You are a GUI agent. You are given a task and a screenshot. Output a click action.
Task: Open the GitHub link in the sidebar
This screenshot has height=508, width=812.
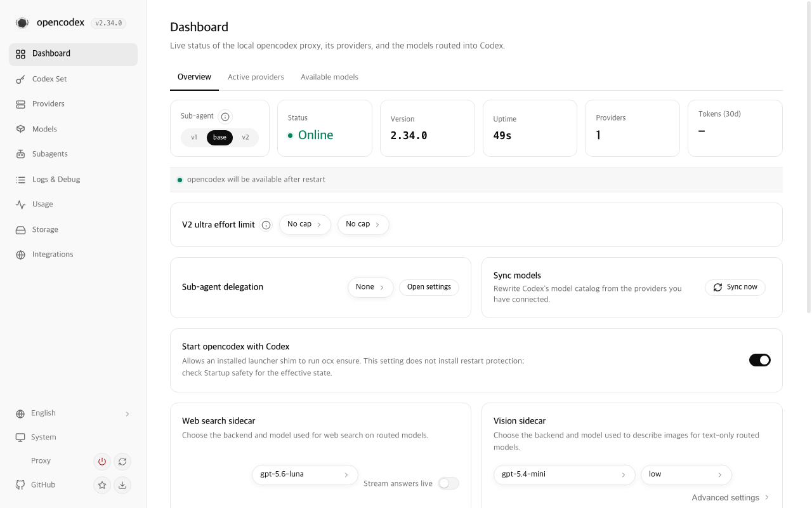[x=43, y=485]
